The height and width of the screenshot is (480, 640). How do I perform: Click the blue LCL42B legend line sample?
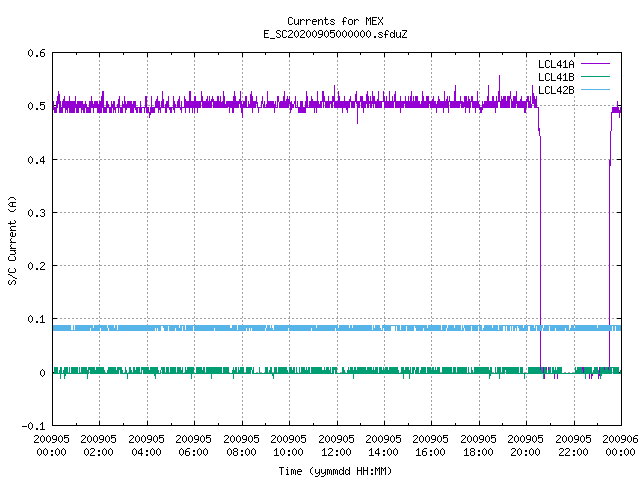[x=595, y=89]
